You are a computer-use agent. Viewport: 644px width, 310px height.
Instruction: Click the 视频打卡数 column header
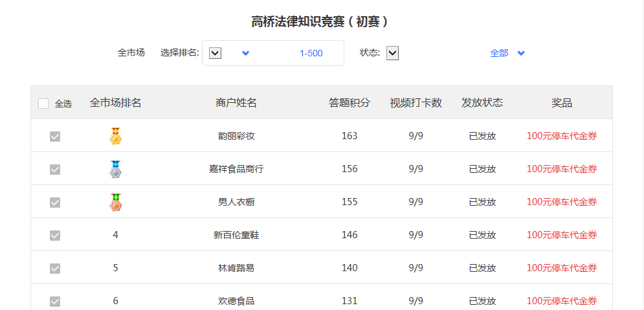pos(416,103)
